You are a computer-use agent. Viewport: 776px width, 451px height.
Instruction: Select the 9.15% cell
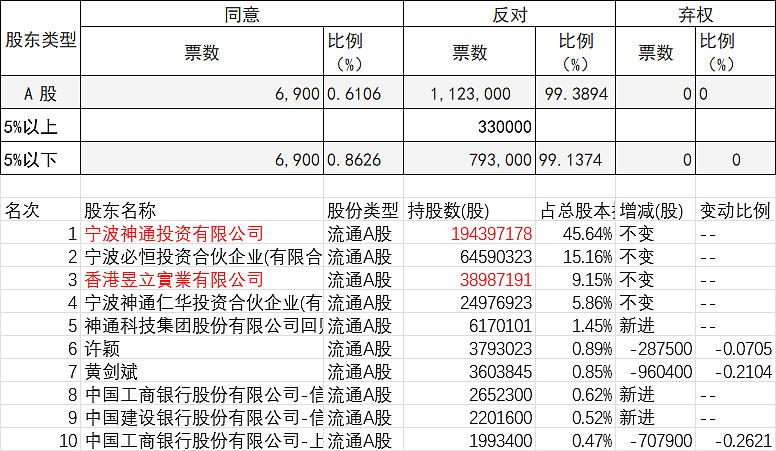pos(575,279)
